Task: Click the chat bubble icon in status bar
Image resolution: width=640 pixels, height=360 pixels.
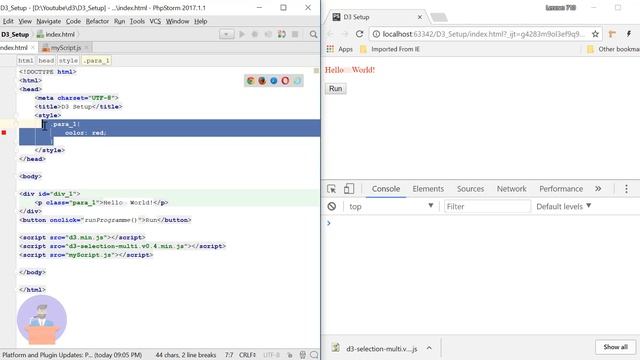Action: pyautogui.click(x=314, y=355)
